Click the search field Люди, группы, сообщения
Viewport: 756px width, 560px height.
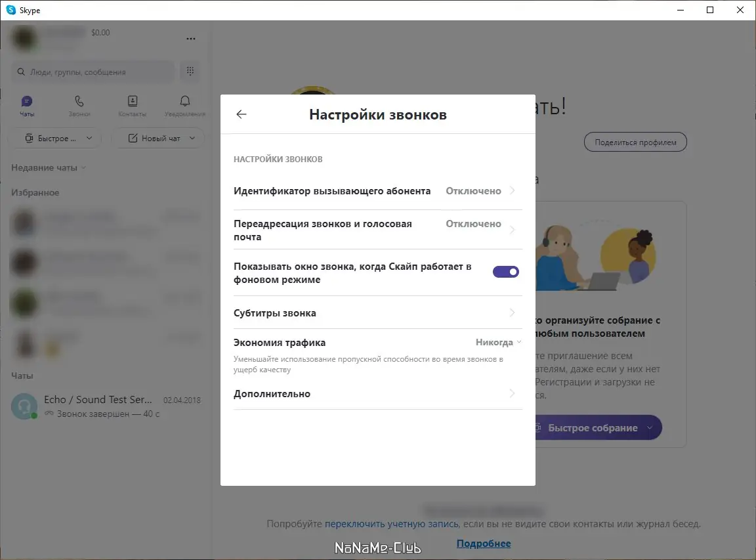tap(92, 71)
